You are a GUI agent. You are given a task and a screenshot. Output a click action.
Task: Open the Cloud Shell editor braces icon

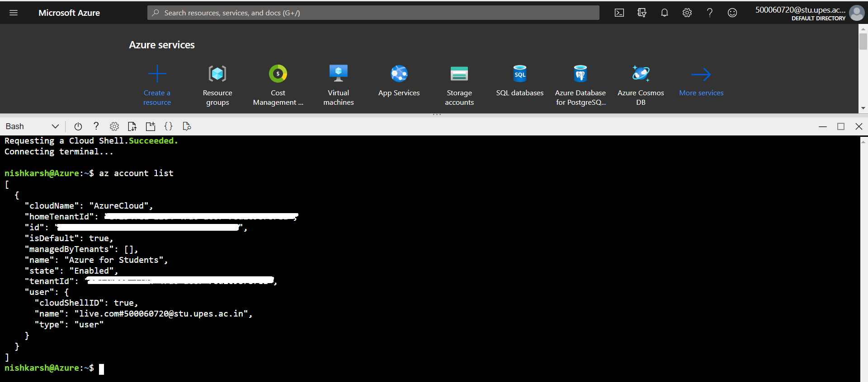click(x=169, y=126)
